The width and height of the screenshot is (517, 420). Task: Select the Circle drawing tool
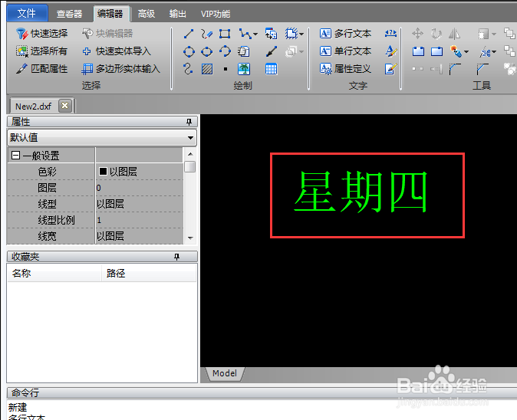[189, 51]
